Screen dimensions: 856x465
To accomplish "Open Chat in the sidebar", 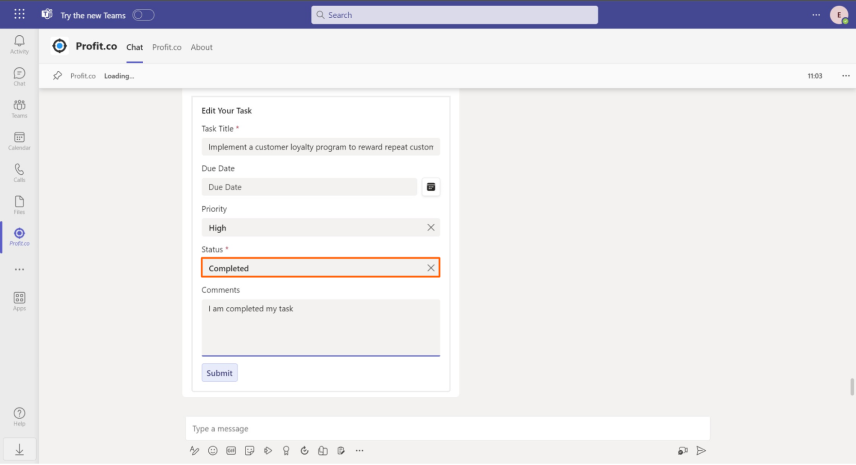I will [19, 77].
